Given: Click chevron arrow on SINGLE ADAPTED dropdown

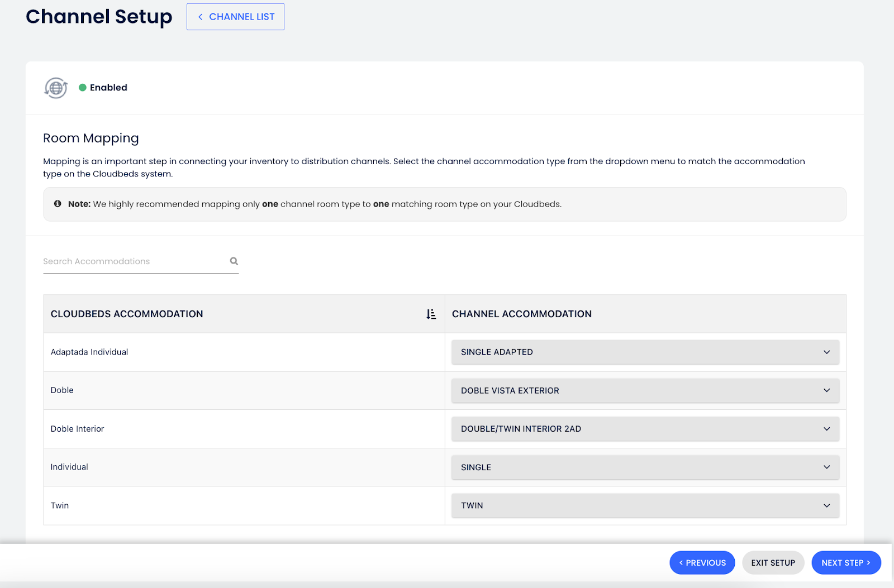Looking at the screenshot, I should [826, 352].
